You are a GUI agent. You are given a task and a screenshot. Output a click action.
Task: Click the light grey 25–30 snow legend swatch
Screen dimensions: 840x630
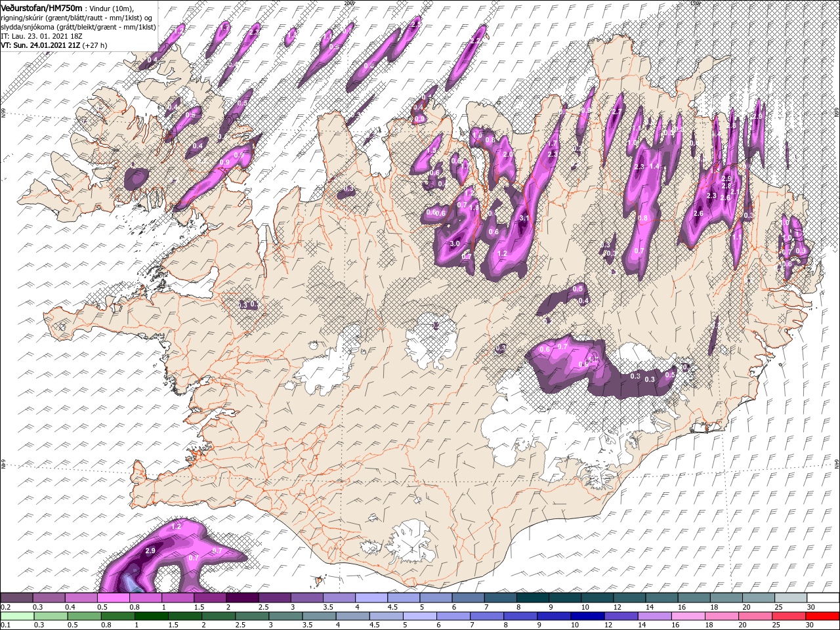[790, 598]
